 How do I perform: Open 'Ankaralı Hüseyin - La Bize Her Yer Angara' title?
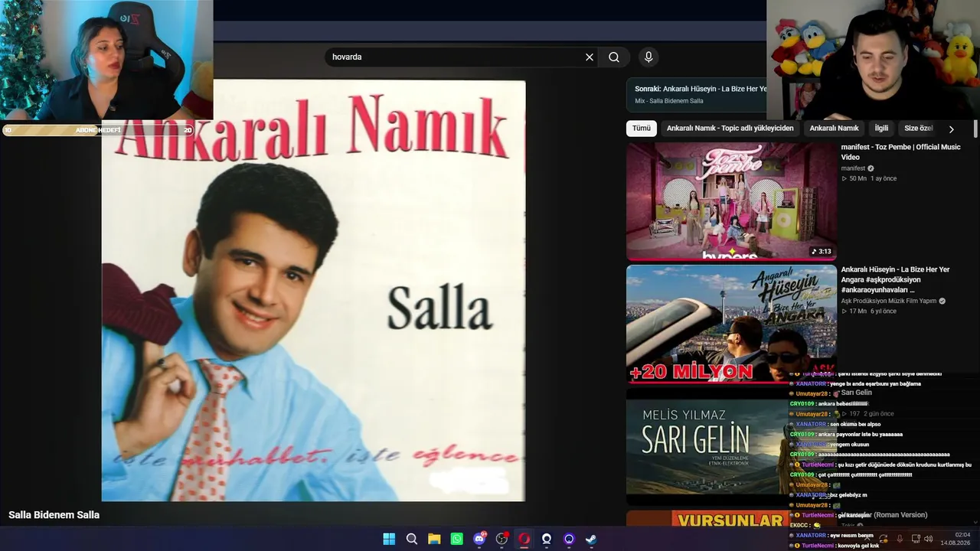click(x=896, y=279)
